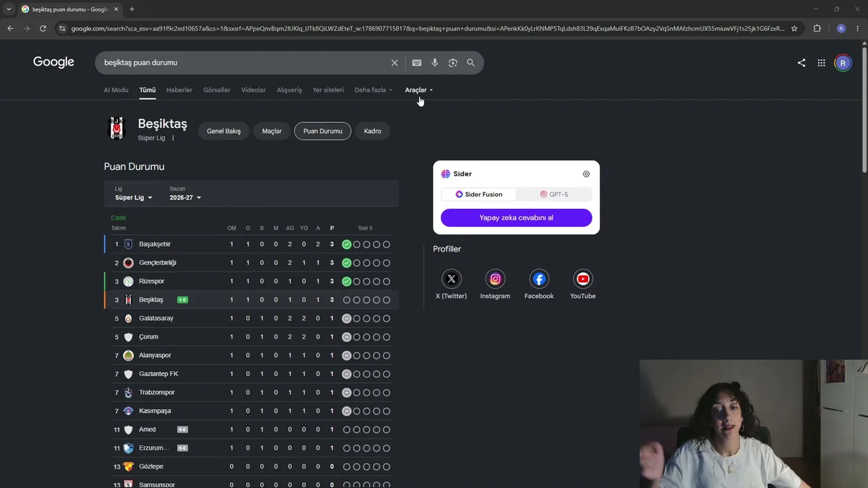
Task: Switch to AI Modu tab
Action: pyautogui.click(x=116, y=90)
